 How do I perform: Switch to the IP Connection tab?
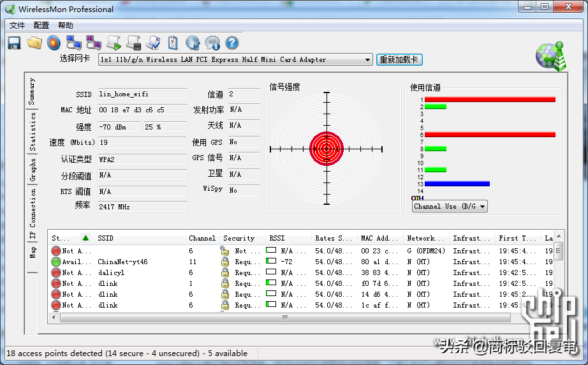click(33, 213)
